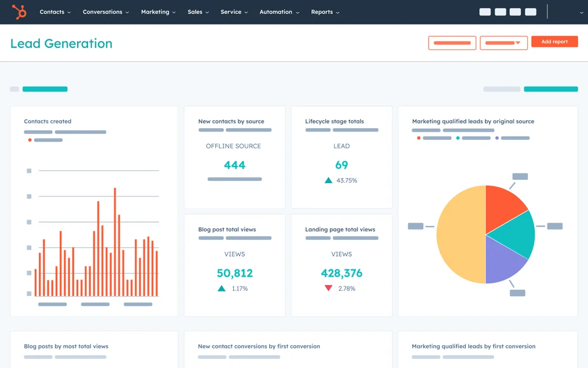Image resolution: width=588 pixels, height=368 pixels.
Task: Click red down triangle beside 2.78%
Action: (x=329, y=288)
